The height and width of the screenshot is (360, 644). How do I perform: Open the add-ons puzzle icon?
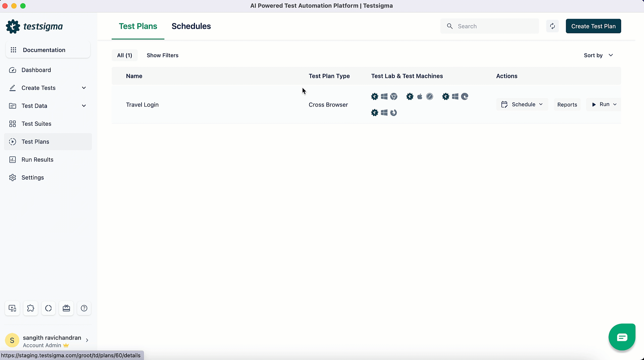click(x=31, y=308)
